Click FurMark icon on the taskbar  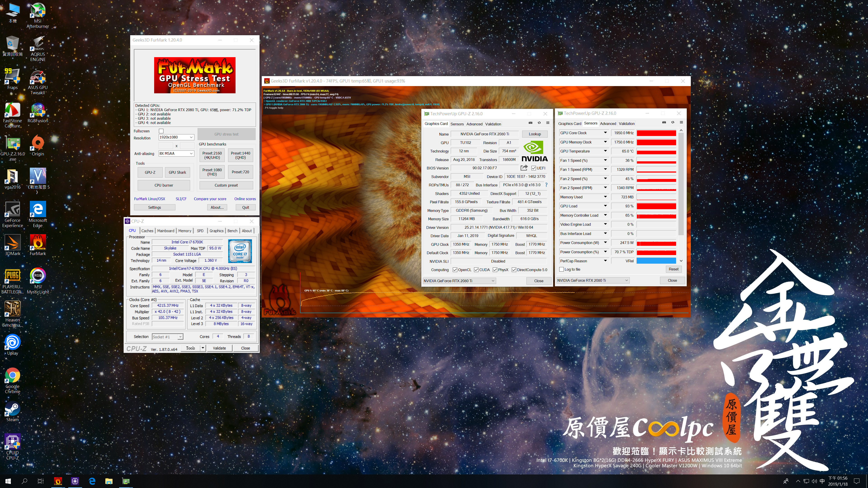(58, 481)
